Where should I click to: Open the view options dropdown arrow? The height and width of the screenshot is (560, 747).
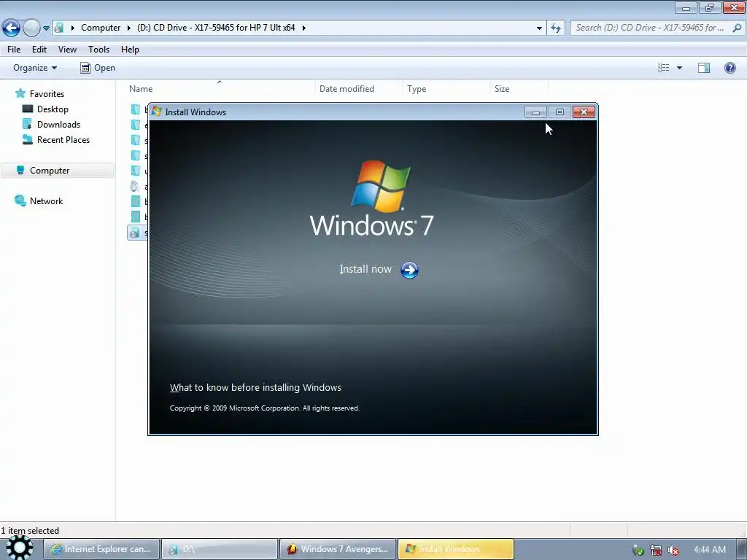pyautogui.click(x=679, y=68)
